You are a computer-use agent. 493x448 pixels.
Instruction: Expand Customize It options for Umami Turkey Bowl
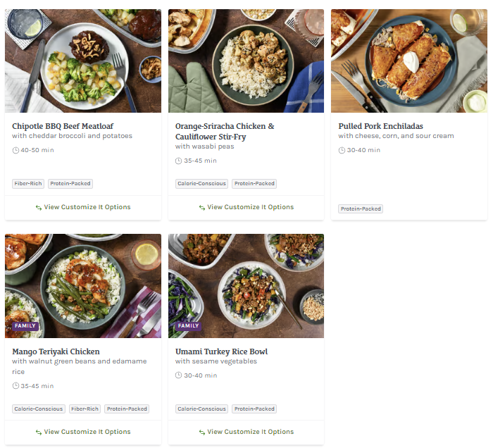point(250,433)
